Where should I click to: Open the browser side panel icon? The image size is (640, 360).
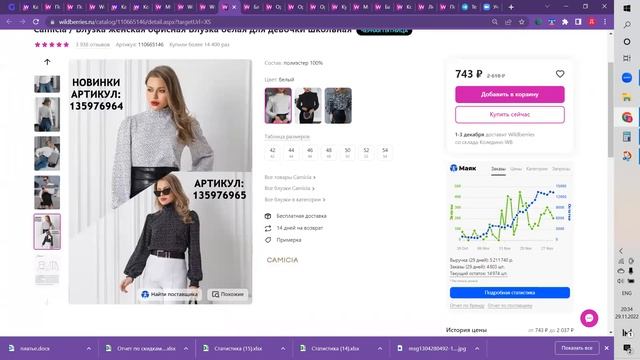578,22
